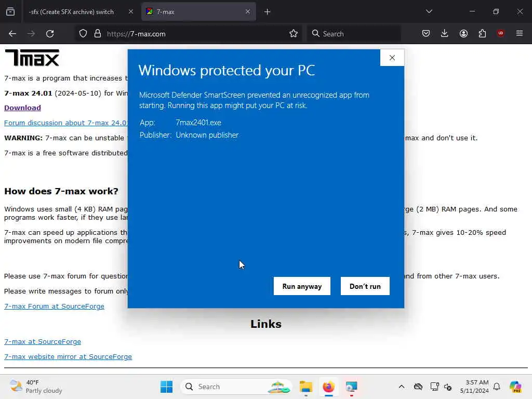Click the Links heading
This screenshot has height=399, width=532.
(266, 324)
